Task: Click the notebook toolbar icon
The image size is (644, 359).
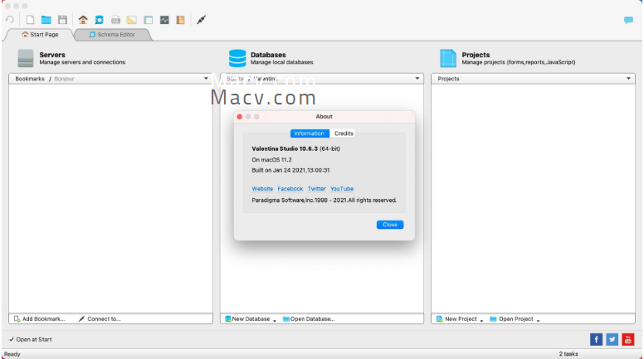Action: click(180, 20)
